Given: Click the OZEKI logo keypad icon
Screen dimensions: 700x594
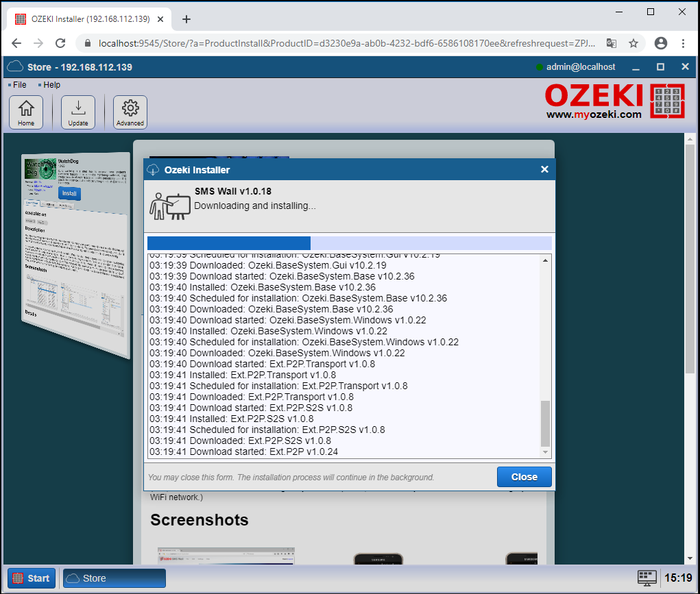Looking at the screenshot, I should coord(667,101).
